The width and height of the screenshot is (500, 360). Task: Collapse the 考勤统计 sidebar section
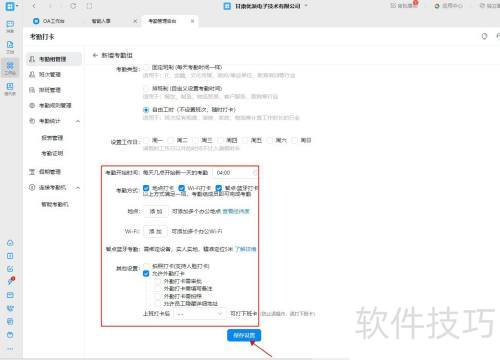click(x=78, y=121)
